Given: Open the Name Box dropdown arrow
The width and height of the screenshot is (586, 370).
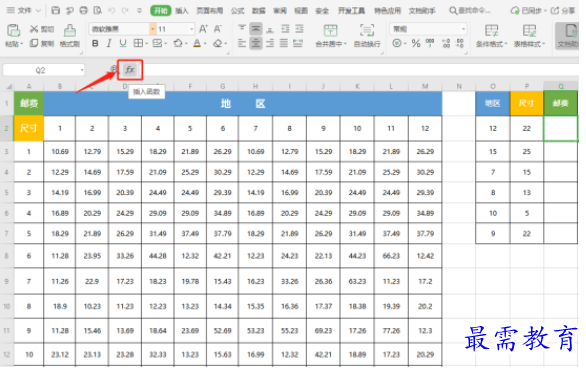Looking at the screenshot, I should pyautogui.click(x=81, y=70).
